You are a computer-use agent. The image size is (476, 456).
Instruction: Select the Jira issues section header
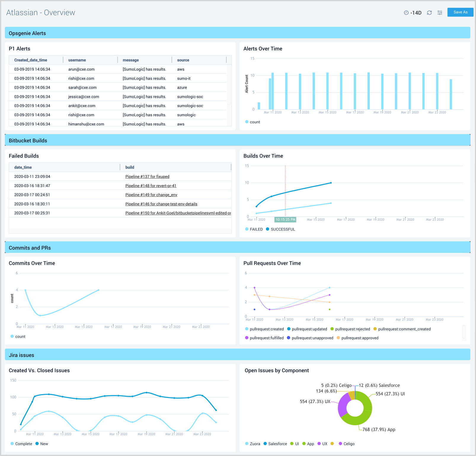[x=237, y=355]
